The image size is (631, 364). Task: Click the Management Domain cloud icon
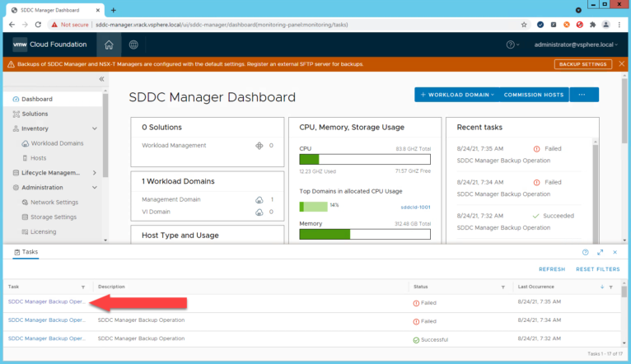click(x=259, y=199)
